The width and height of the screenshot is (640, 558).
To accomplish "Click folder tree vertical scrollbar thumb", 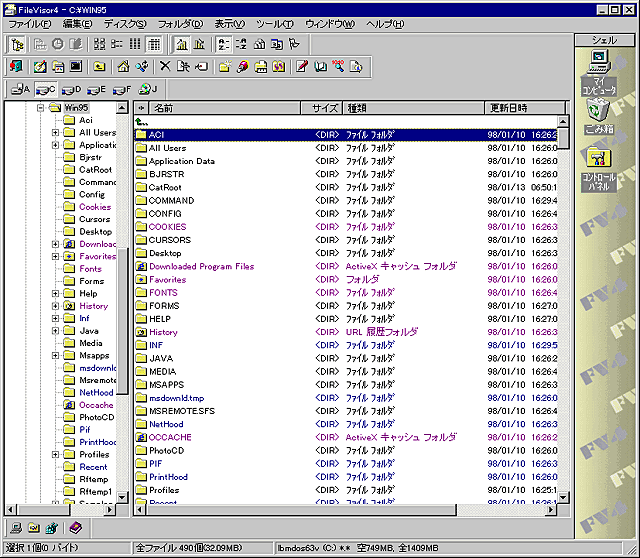I will pyautogui.click(x=122, y=322).
